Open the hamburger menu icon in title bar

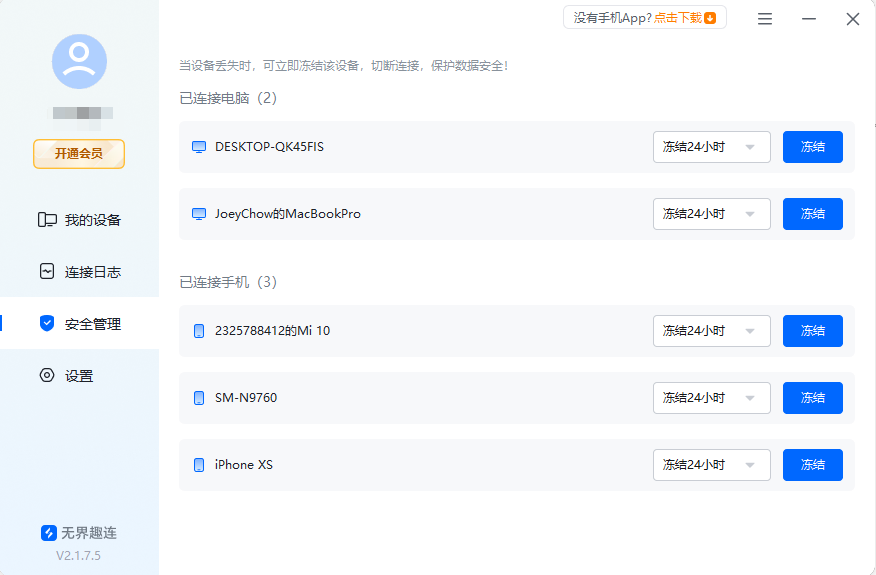(765, 19)
